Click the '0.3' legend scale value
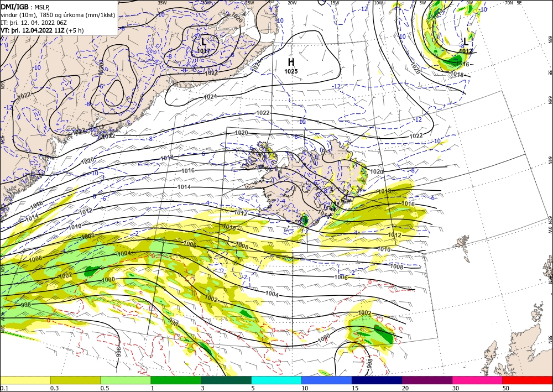553x392 pixels. tap(54, 388)
